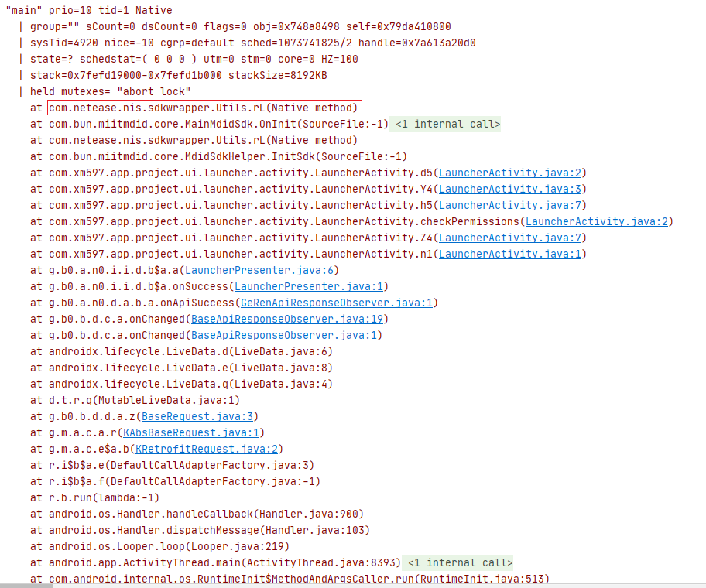Open the LauncherActivity.java:3 link for Y4
706x588 pixels.
pos(510,190)
